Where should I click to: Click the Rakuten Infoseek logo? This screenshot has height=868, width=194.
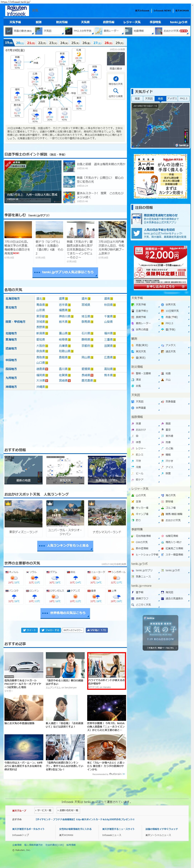(x=17, y=11)
